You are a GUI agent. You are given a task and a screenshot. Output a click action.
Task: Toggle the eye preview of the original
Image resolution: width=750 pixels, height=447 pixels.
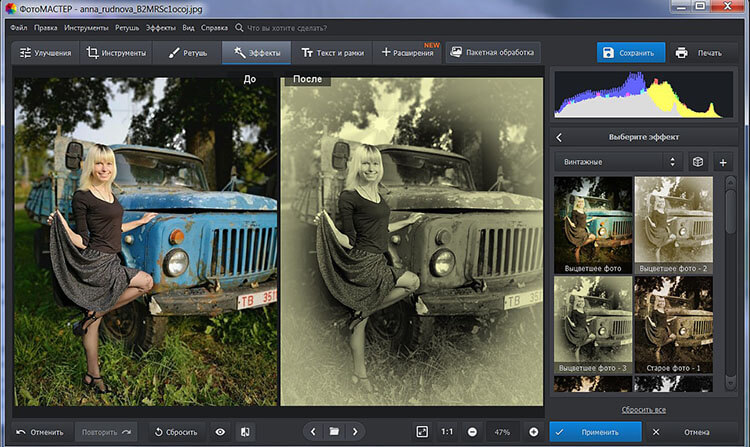(220, 431)
